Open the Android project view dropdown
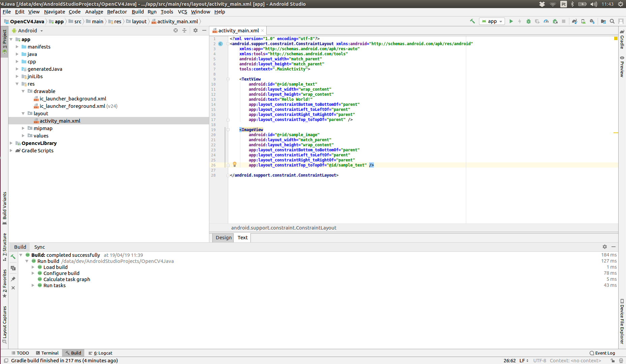The width and height of the screenshot is (626, 364). (x=28, y=30)
